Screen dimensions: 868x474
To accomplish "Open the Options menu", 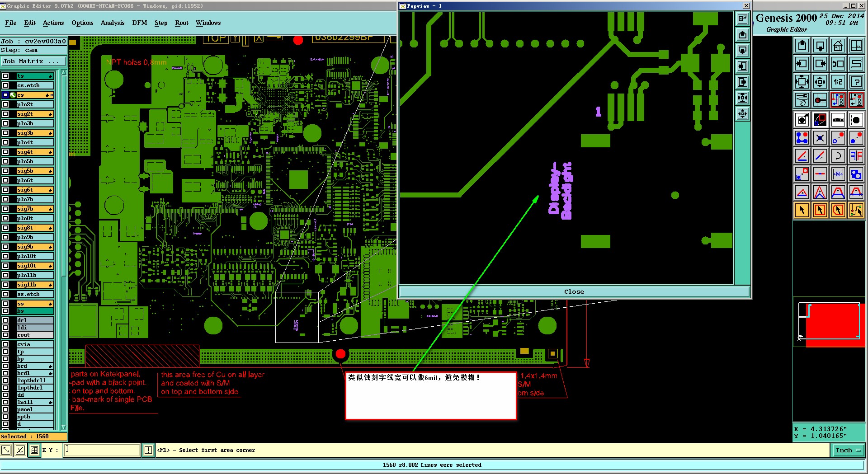I will tap(82, 23).
